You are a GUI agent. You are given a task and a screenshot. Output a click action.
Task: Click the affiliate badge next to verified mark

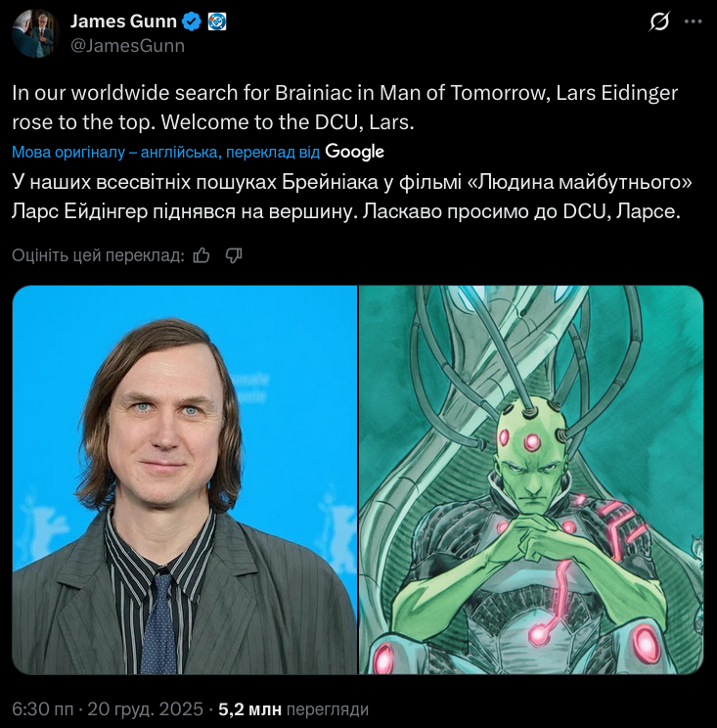tap(216, 22)
